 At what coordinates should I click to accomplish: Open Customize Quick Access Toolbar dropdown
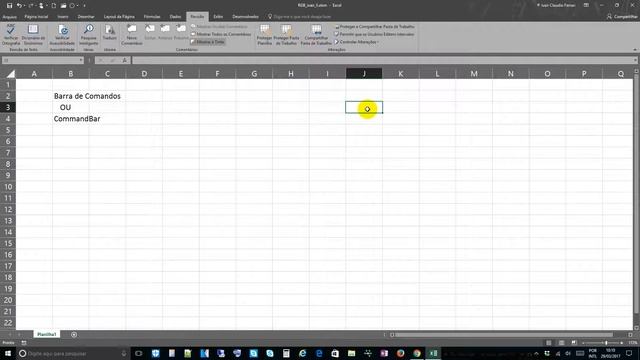(x=84, y=6)
